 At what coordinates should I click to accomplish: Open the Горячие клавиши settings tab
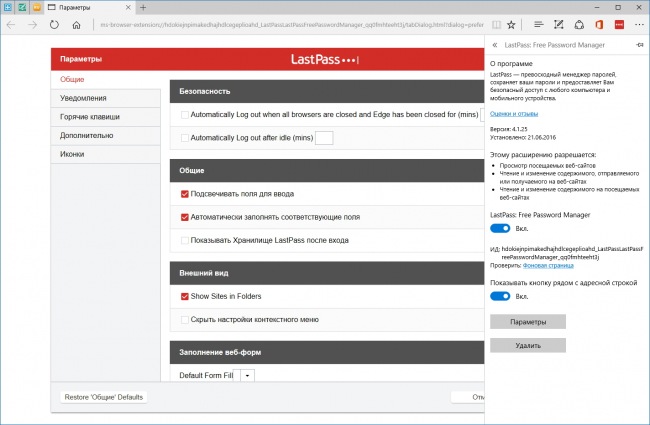point(106,117)
